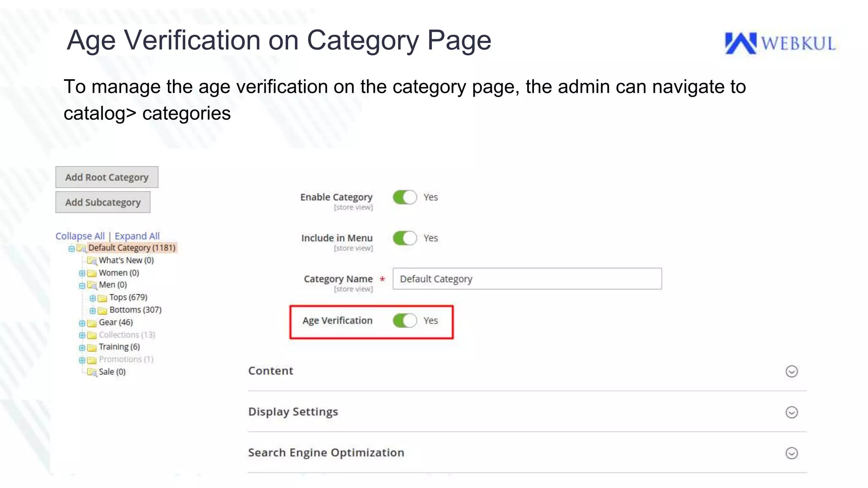Click the Training folder icon
The width and height of the screenshot is (868, 488).
tap(92, 348)
